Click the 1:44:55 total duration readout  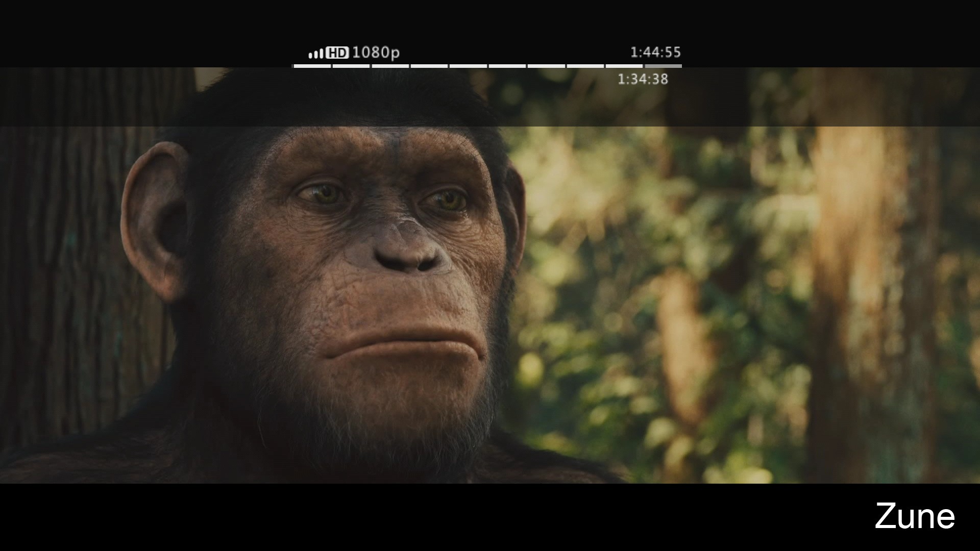tap(655, 53)
